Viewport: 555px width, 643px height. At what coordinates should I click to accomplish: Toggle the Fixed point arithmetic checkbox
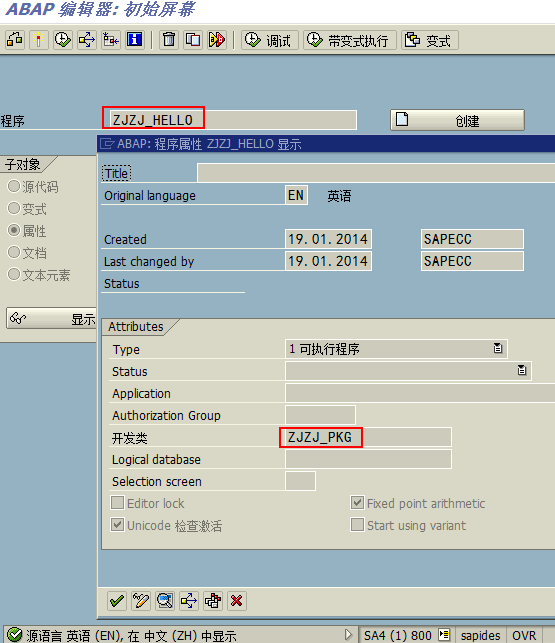coord(357,503)
